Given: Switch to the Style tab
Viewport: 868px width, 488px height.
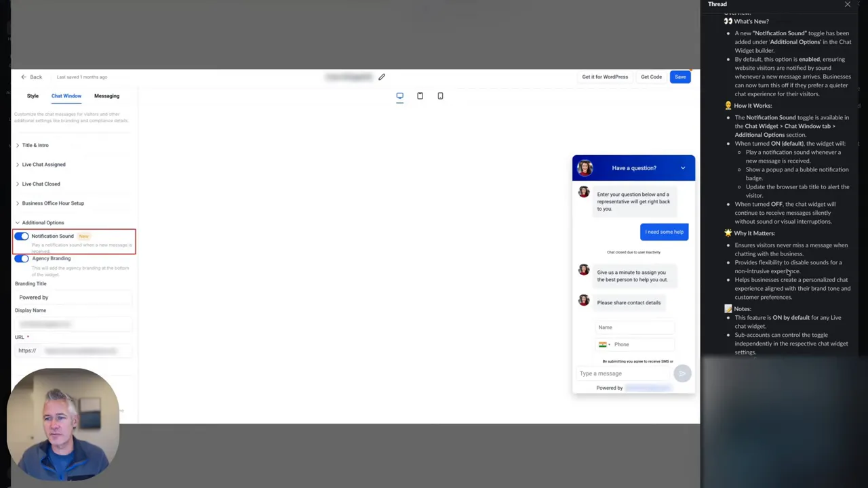Looking at the screenshot, I should [33, 96].
